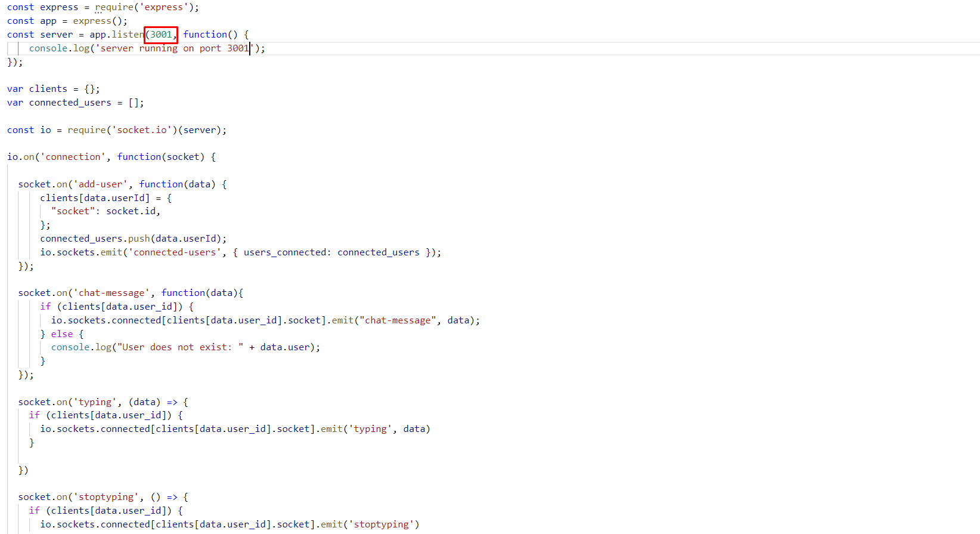Click the emit('typing', data) line
This screenshot has width=980, height=534.
(235, 429)
